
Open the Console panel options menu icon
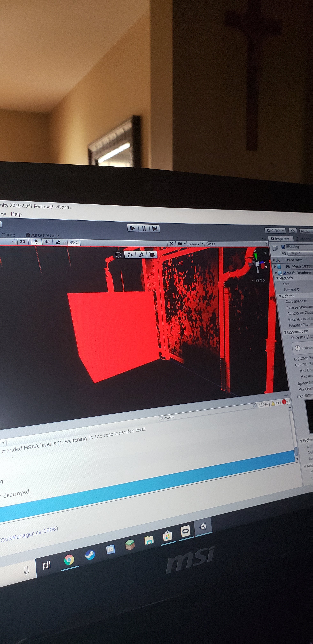pyautogui.click(x=286, y=395)
